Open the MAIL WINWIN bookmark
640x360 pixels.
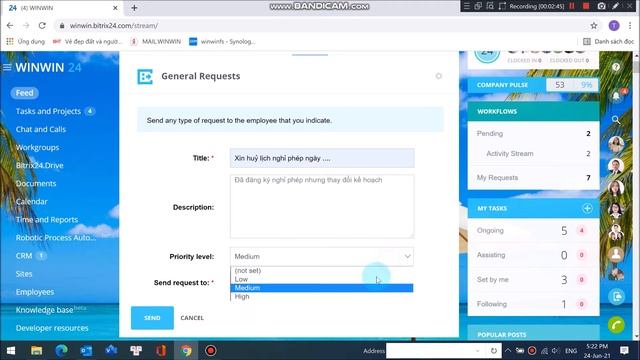point(156,42)
